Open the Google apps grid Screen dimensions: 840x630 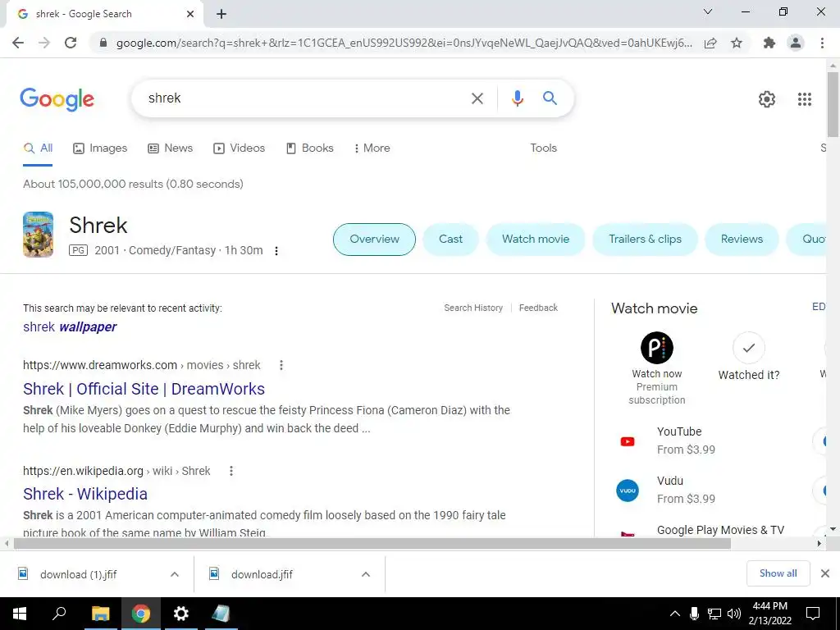click(804, 99)
